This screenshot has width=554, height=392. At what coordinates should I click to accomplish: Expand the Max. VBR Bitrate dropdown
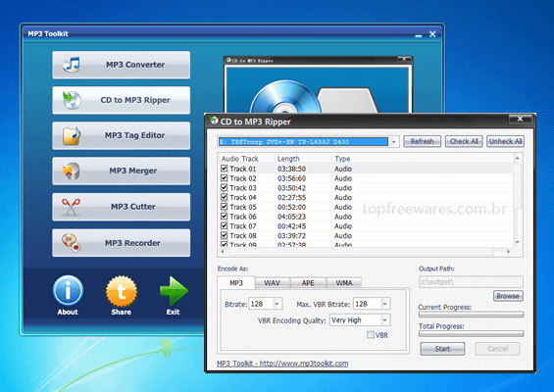coord(384,304)
